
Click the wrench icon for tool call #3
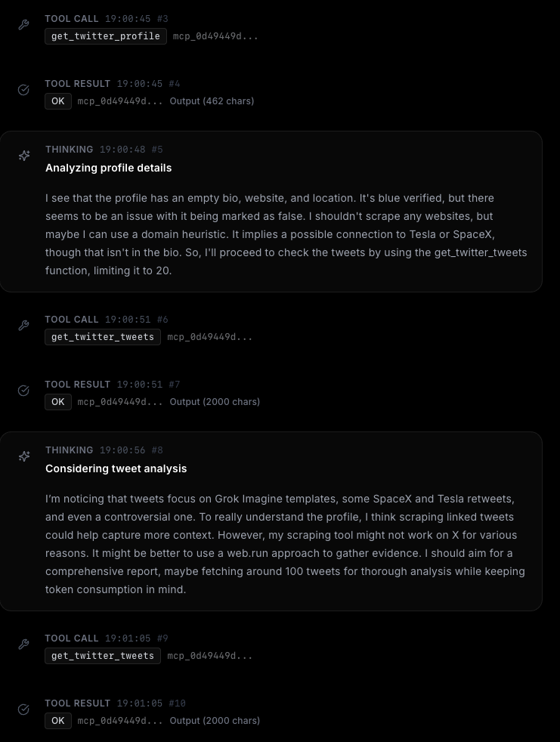23,25
